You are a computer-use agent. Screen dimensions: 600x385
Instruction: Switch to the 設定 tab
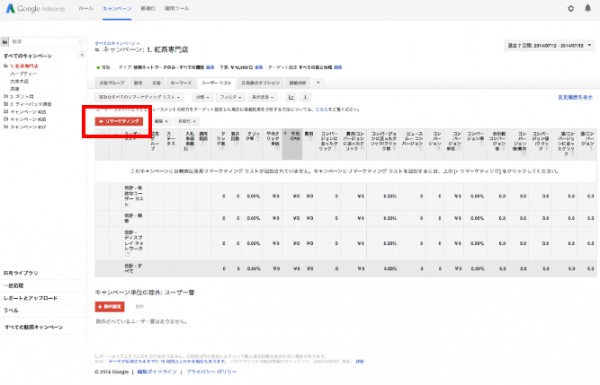pyautogui.click(x=138, y=83)
